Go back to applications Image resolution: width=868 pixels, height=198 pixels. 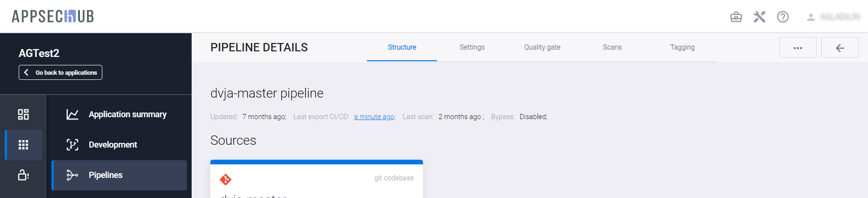click(60, 72)
